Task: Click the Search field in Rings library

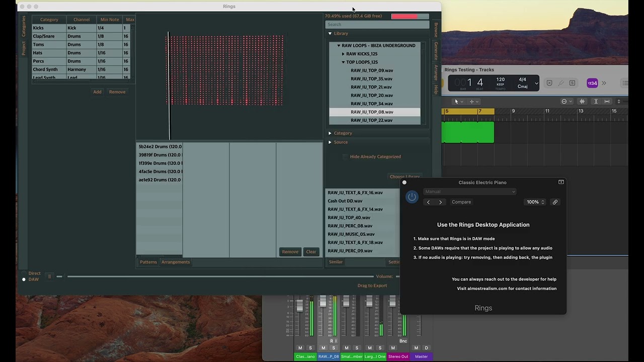Action: [377, 25]
